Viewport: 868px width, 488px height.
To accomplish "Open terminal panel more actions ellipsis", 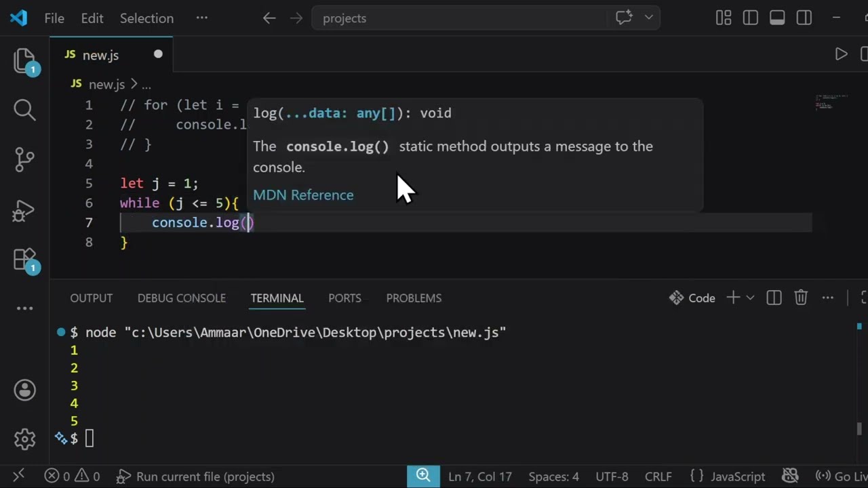I will coord(828,298).
